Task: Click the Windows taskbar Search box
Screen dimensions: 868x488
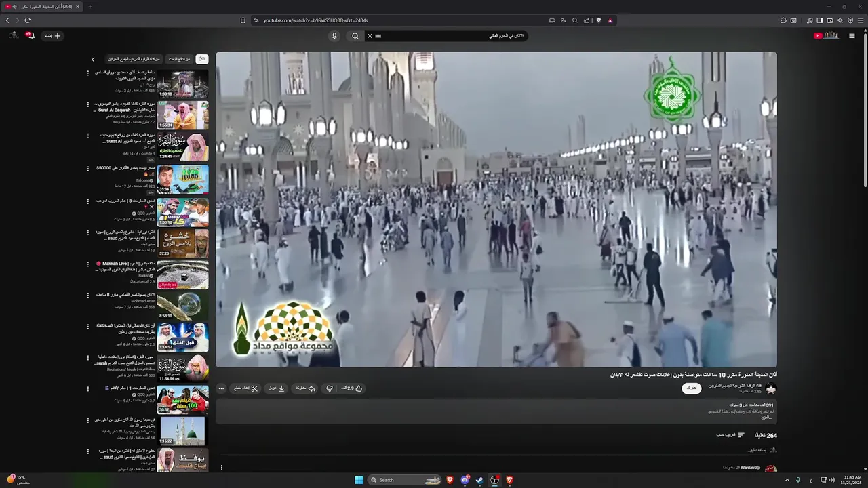Action: tap(406, 480)
